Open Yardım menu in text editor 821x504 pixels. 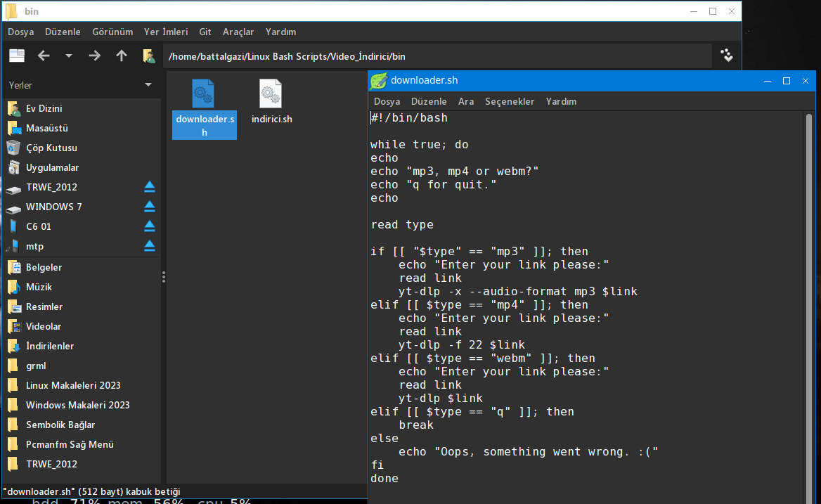point(562,101)
